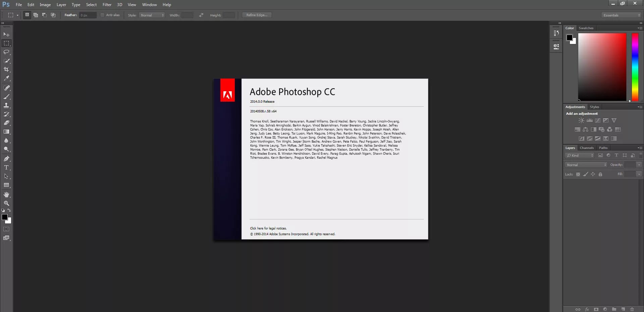Select the Eraser tool

(6, 123)
